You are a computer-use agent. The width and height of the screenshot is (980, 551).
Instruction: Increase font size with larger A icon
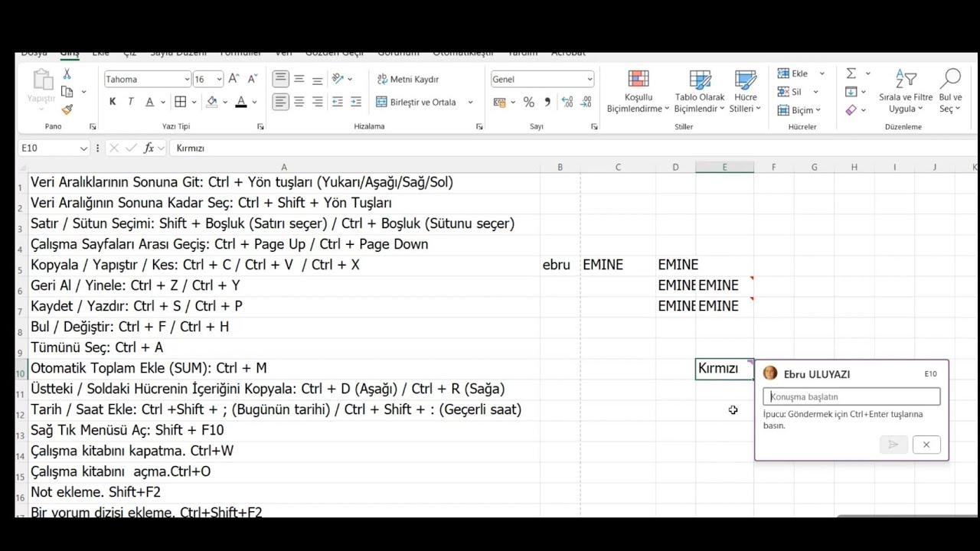pyautogui.click(x=234, y=79)
